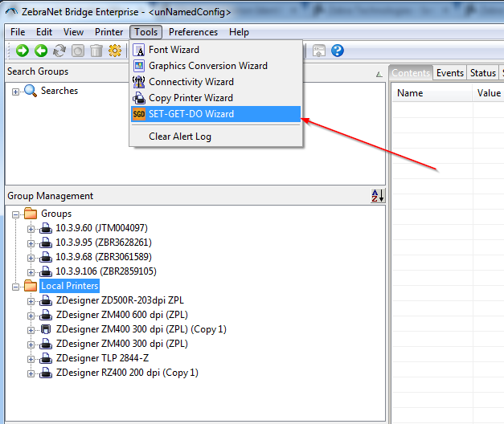The width and height of the screenshot is (504, 424).
Task: Switch to the Status tab
Action: tap(483, 73)
